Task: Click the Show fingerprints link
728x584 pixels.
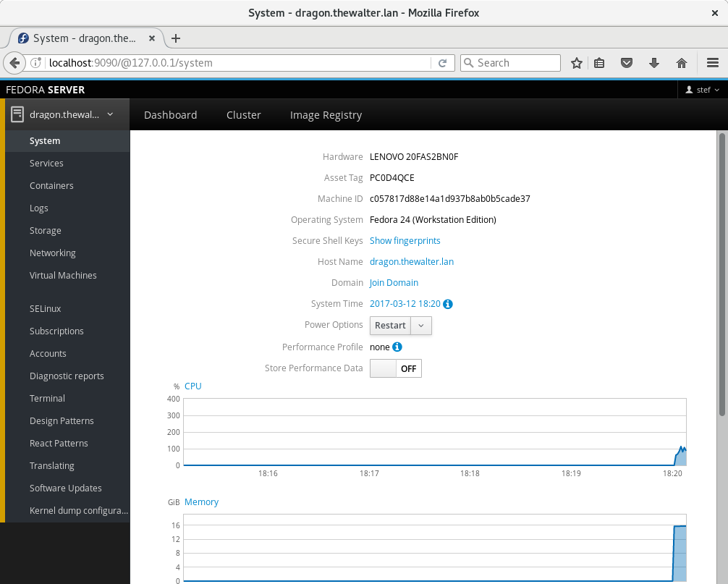Action: pos(405,240)
